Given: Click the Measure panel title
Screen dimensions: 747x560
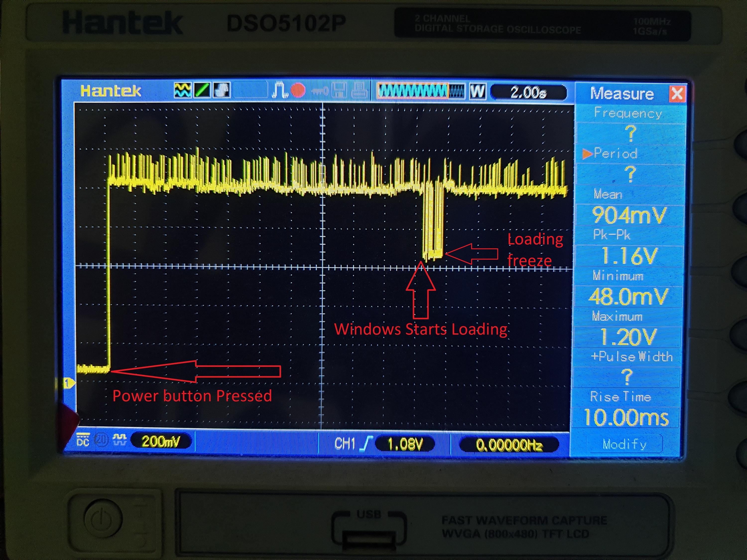Looking at the screenshot, I should tap(622, 94).
